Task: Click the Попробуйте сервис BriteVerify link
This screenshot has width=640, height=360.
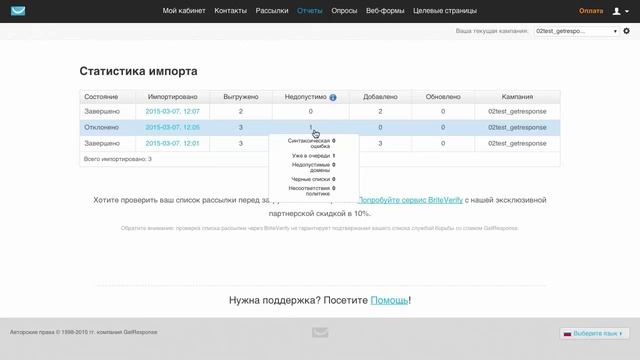Action: coord(410,200)
